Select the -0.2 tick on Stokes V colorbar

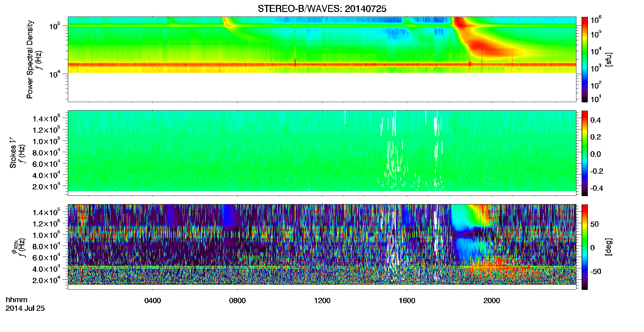click(597, 171)
